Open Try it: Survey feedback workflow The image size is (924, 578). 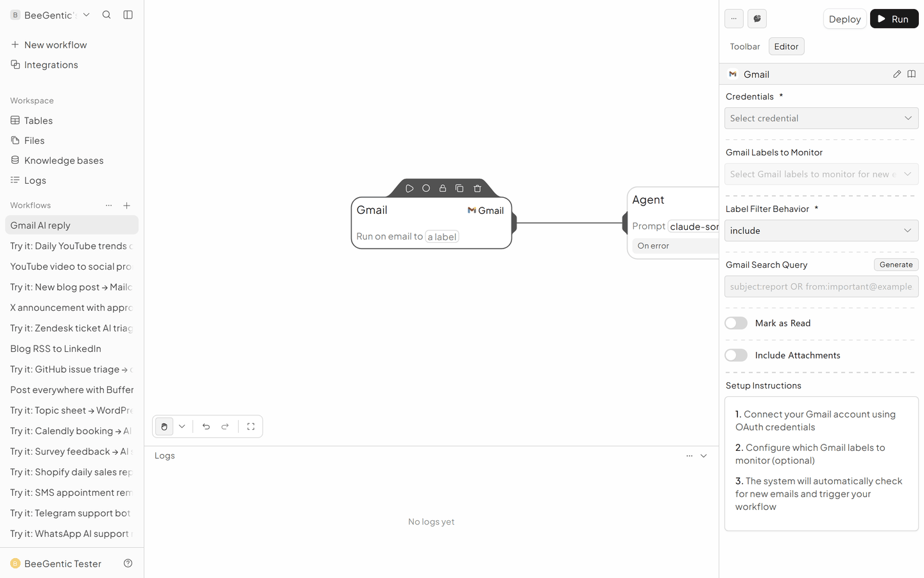click(x=72, y=451)
